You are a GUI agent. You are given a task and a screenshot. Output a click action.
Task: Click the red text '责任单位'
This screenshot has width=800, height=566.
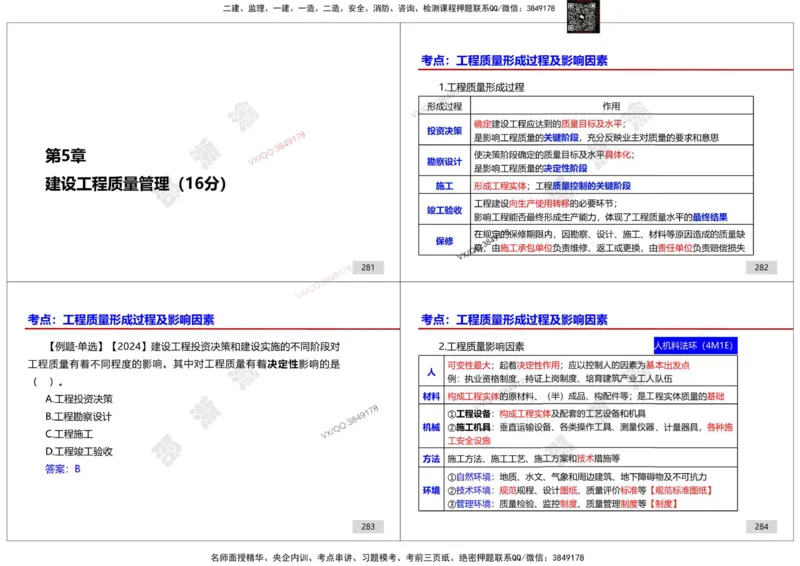(674, 248)
